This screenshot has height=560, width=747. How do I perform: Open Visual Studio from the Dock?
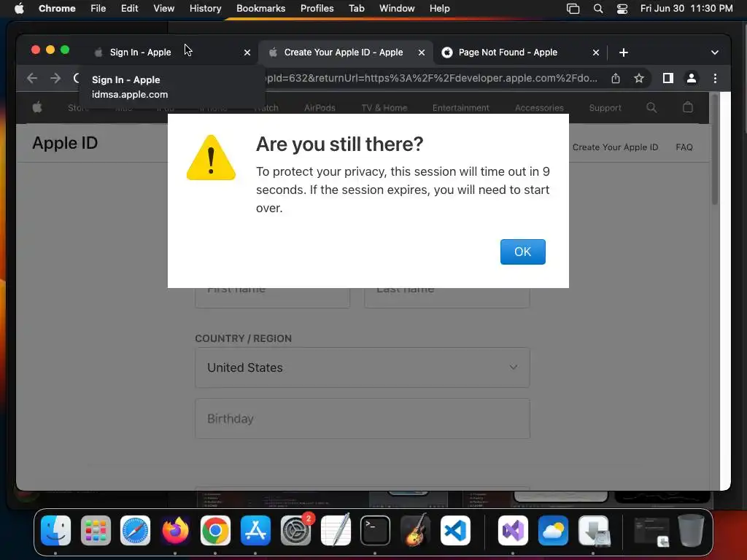(x=513, y=531)
